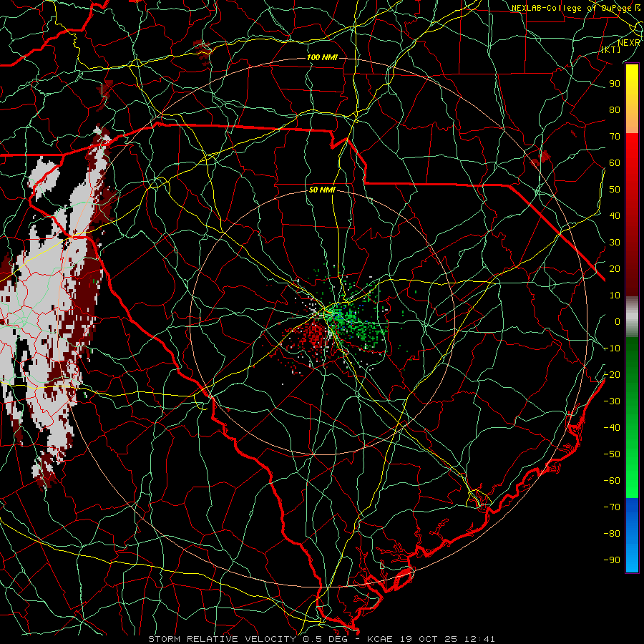Click the orange segment of the color scale
Viewport: 644px width, 644px height.
click(632, 122)
